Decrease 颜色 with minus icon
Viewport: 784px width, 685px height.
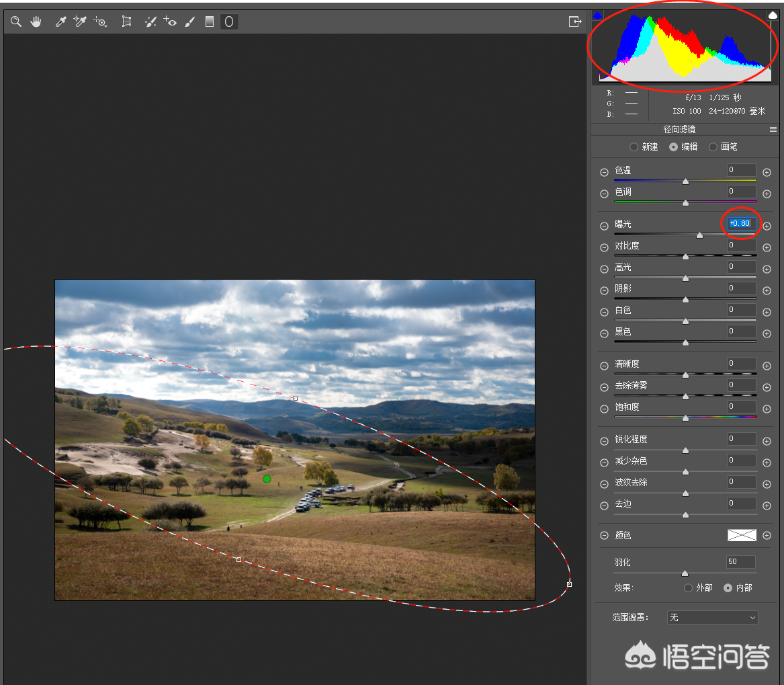pyautogui.click(x=604, y=535)
